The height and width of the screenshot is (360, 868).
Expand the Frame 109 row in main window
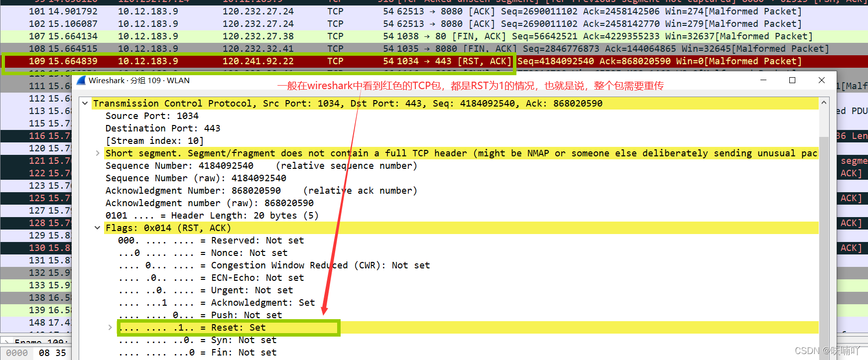tap(6, 343)
